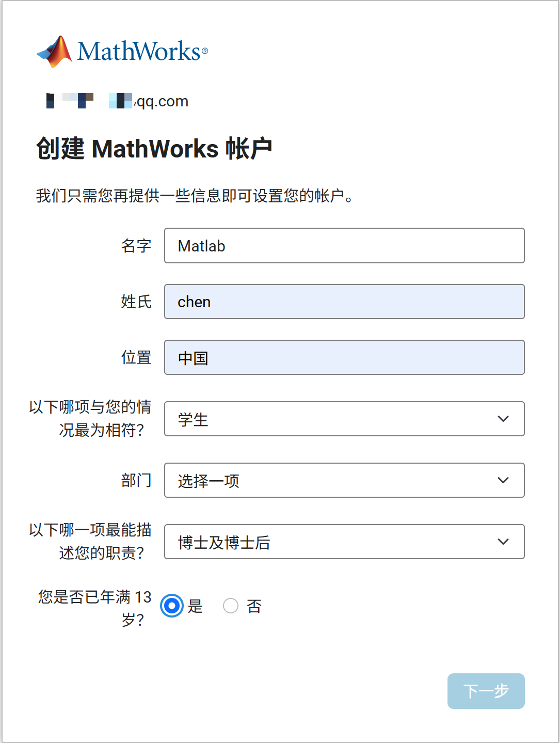The width and height of the screenshot is (560, 743).
Task: Click the 下一步 button
Action: tap(485, 690)
